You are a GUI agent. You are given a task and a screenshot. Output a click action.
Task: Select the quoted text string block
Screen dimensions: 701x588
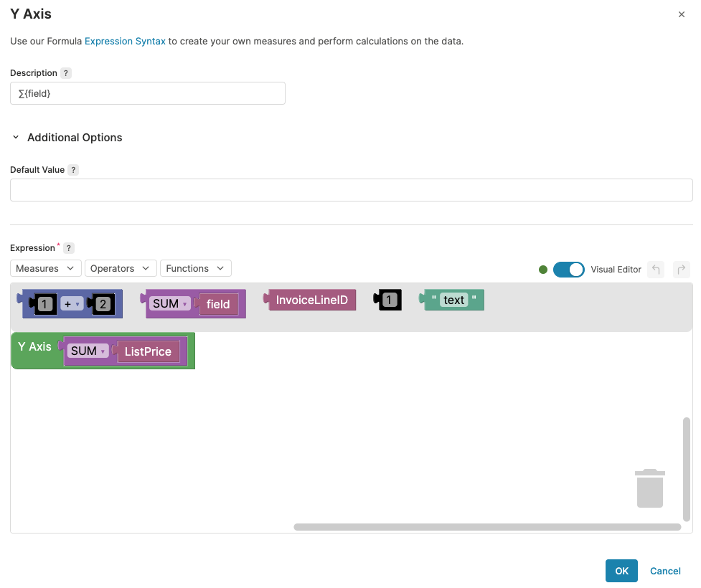(453, 300)
